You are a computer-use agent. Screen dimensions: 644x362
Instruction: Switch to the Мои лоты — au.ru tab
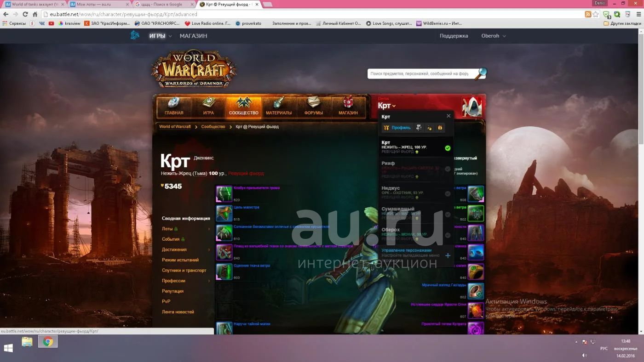click(98, 4)
